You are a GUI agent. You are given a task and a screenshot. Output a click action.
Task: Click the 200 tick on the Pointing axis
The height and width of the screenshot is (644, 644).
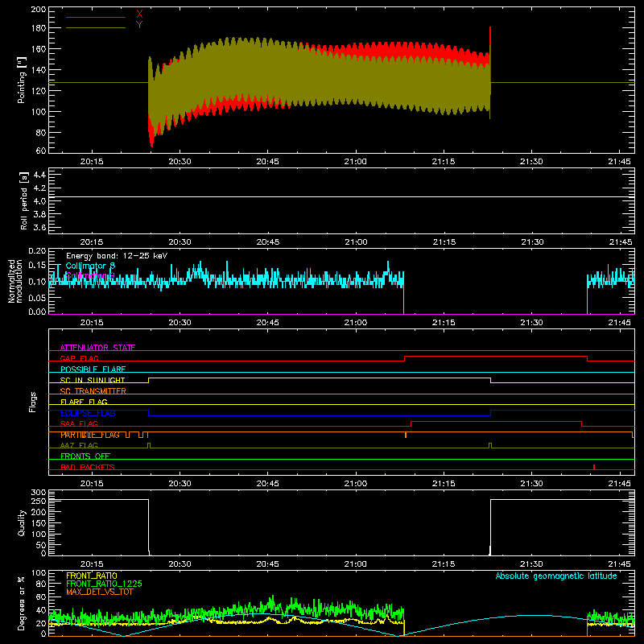(x=38, y=10)
